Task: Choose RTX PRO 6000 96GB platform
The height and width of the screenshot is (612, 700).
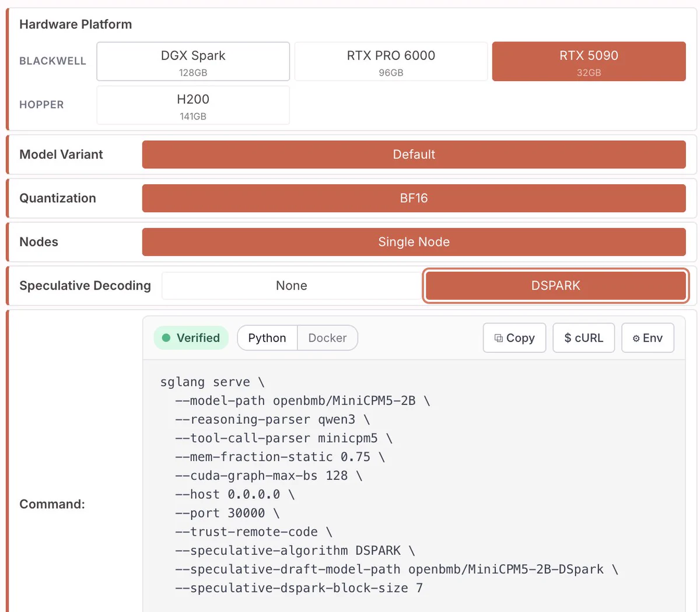Action: pyautogui.click(x=391, y=61)
